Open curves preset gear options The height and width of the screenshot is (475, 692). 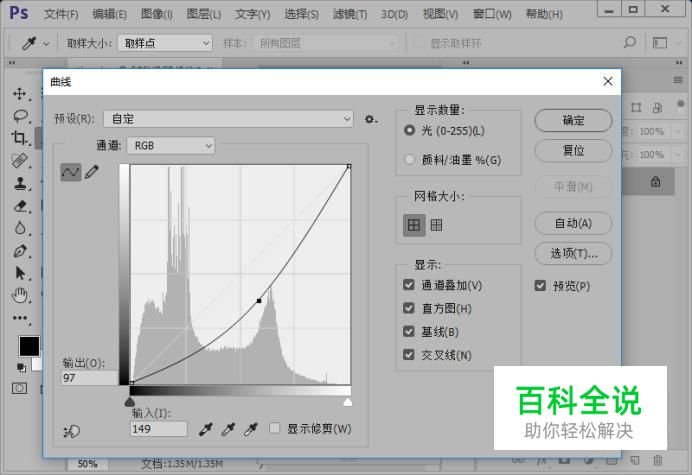point(370,119)
